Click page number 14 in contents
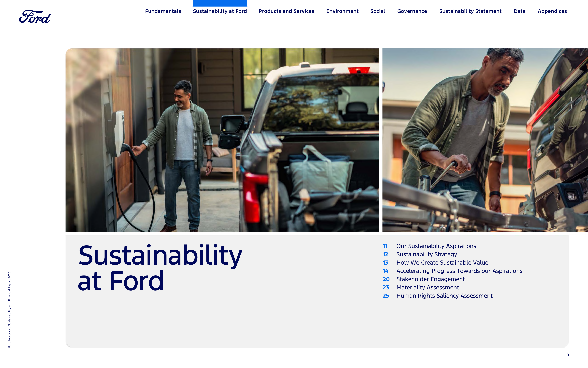588x368 pixels. 385,271
